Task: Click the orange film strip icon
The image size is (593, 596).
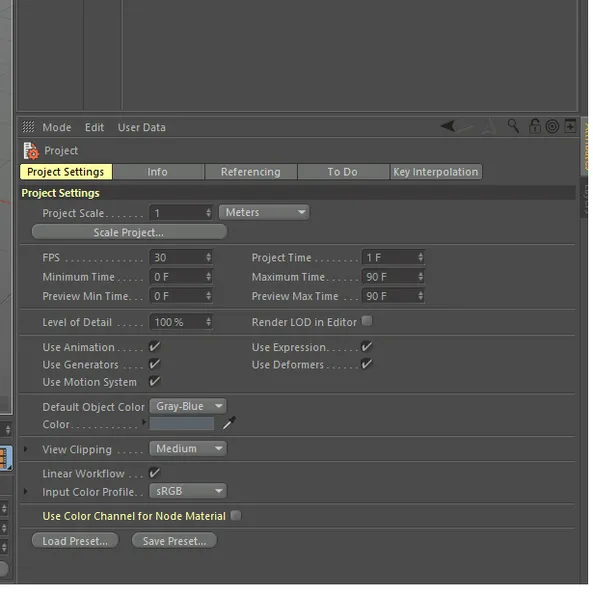Action: 5,458
